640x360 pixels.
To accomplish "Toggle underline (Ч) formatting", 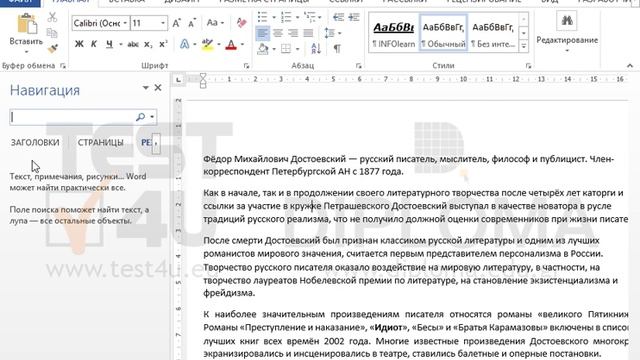I will [109, 44].
